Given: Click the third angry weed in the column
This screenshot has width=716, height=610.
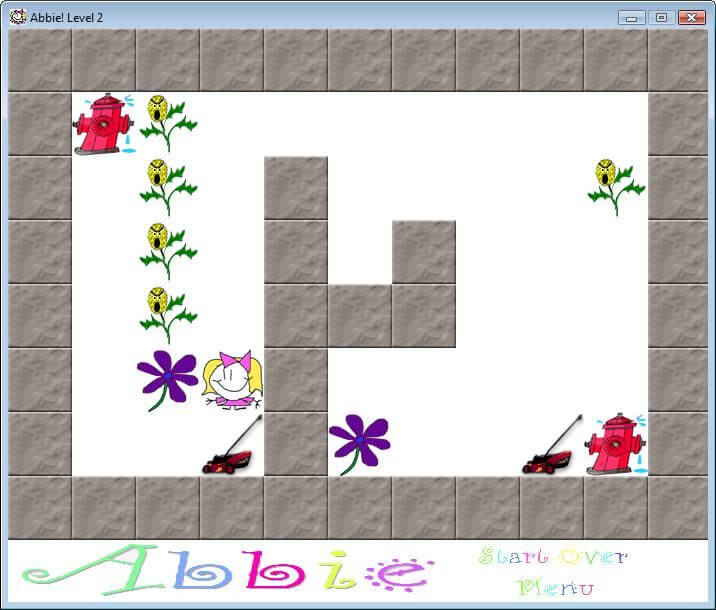Looking at the screenshot, I should click(168, 251).
